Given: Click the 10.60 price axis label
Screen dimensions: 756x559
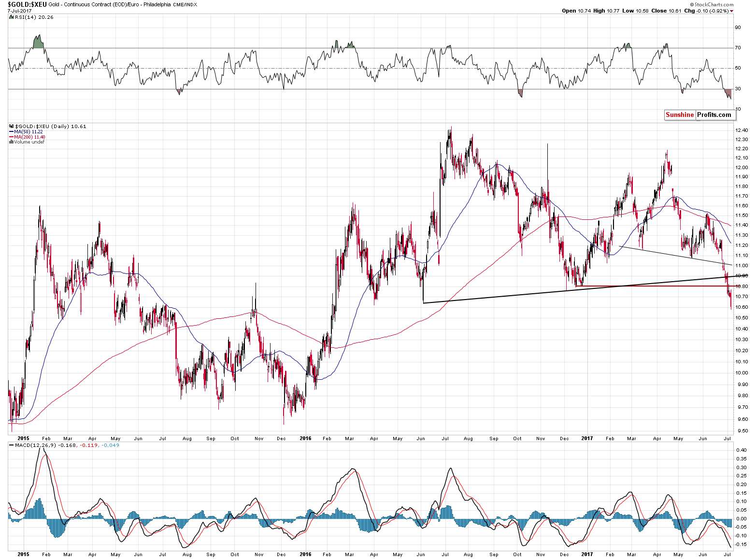Looking at the screenshot, I should pos(742,307).
